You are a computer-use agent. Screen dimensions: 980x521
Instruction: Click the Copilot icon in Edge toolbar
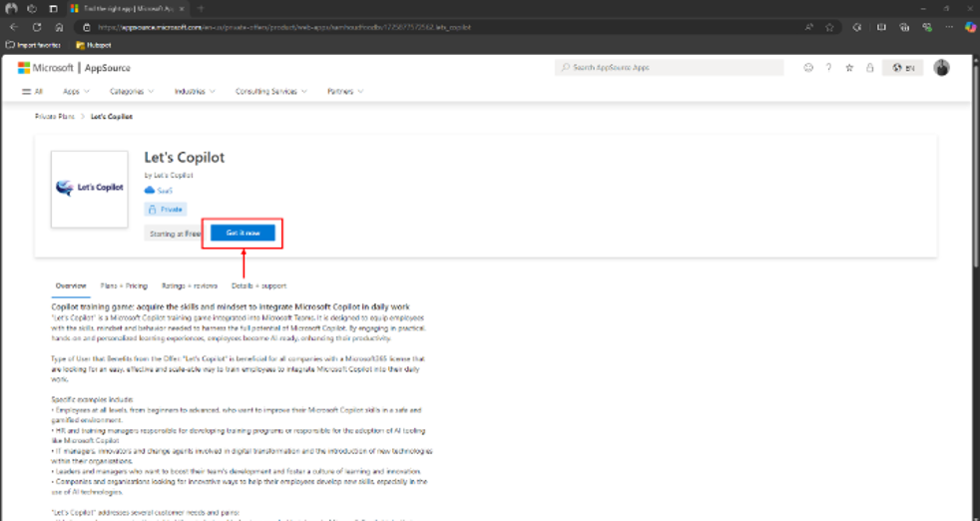click(x=970, y=27)
